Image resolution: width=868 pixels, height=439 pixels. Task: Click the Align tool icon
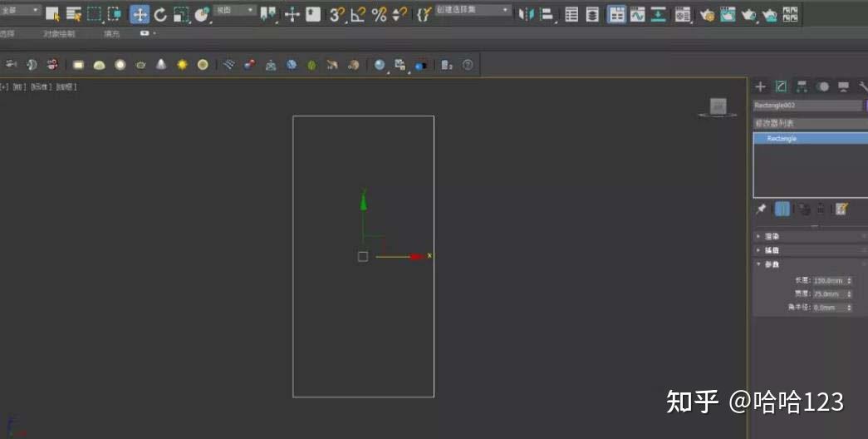point(547,14)
